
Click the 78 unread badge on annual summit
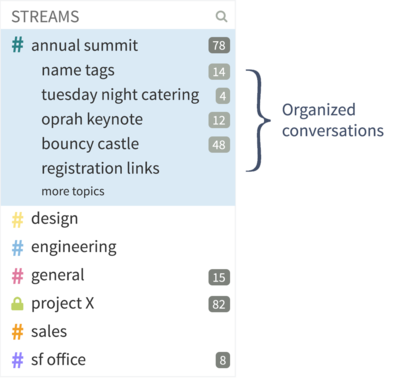[x=219, y=45]
